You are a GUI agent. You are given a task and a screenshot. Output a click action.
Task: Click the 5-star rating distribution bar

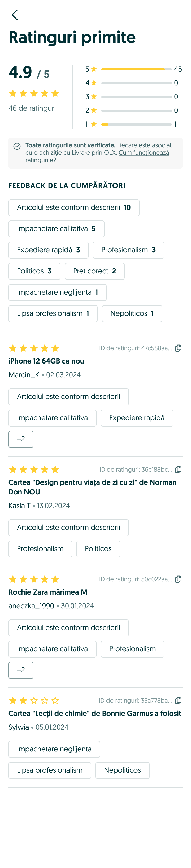(x=136, y=69)
